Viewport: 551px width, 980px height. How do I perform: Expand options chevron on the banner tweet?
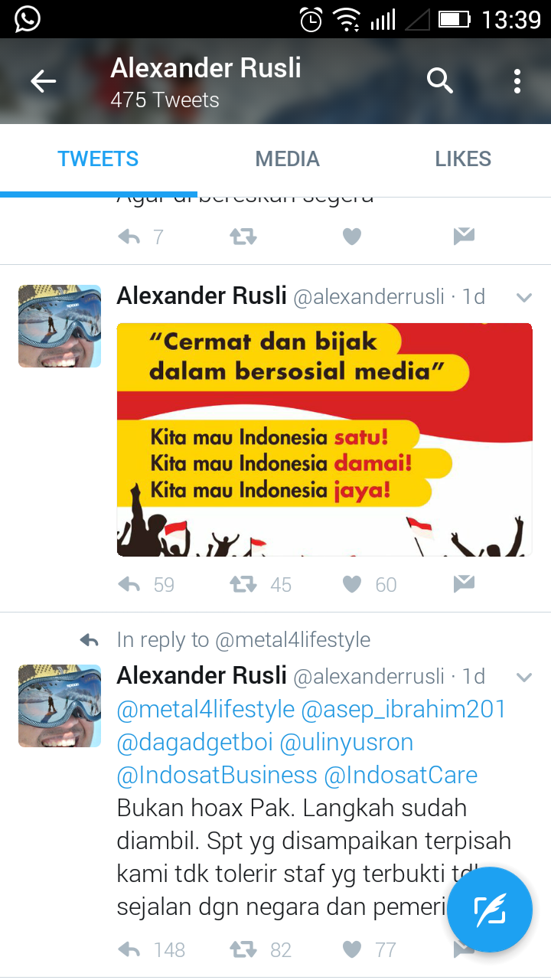(524, 298)
